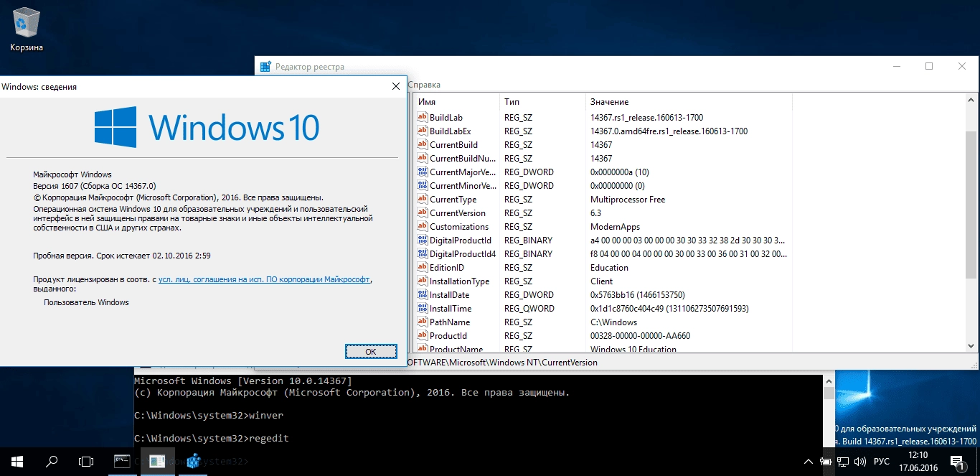Click the value 6.3
Viewport: 980px width, 476px height.
point(595,213)
